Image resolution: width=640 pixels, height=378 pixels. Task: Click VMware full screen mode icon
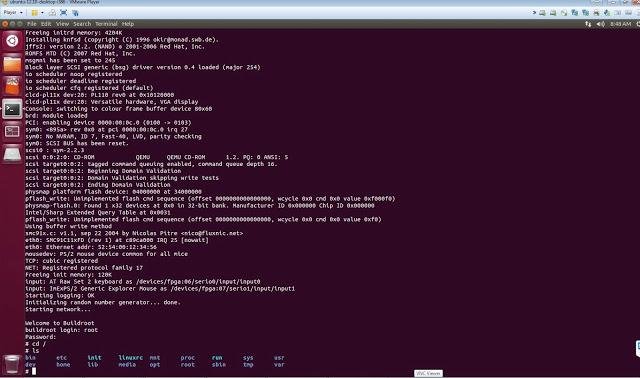pyautogui.click(x=63, y=13)
